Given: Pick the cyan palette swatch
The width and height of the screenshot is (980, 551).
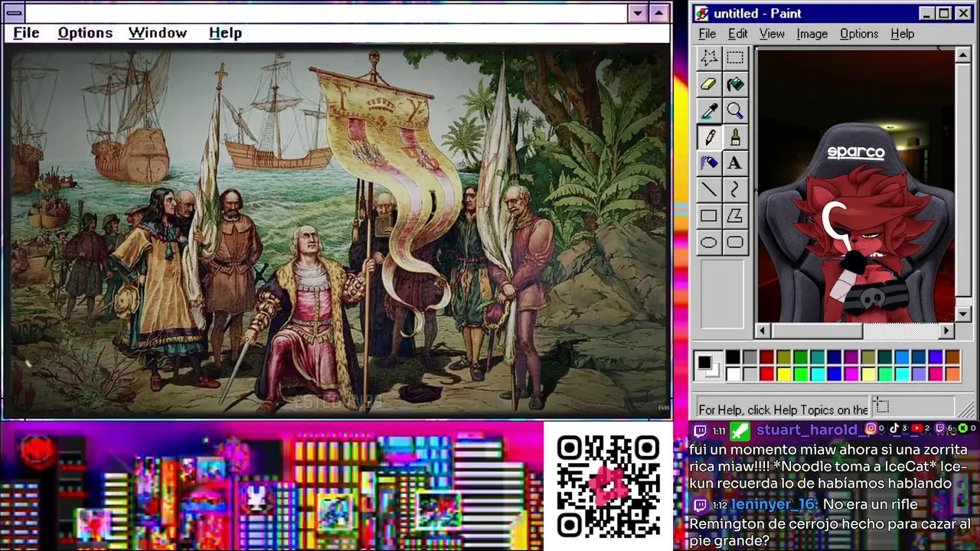Looking at the screenshot, I should (817, 373).
